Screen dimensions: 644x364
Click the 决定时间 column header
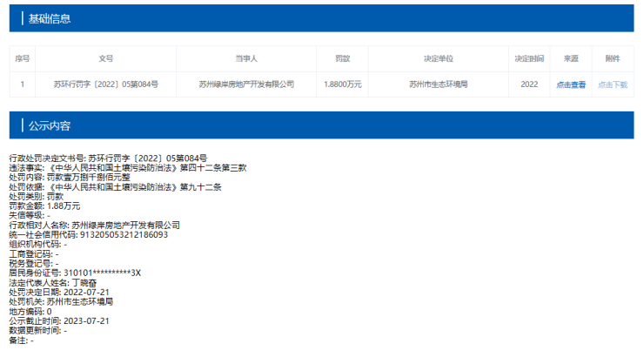tap(529, 58)
